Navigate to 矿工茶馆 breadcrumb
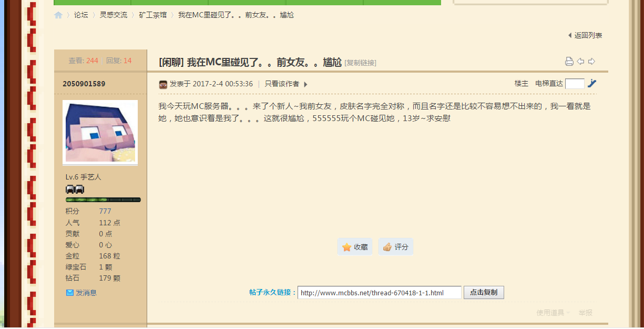Image resolution: width=644 pixels, height=329 pixels. [x=153, y=15]
